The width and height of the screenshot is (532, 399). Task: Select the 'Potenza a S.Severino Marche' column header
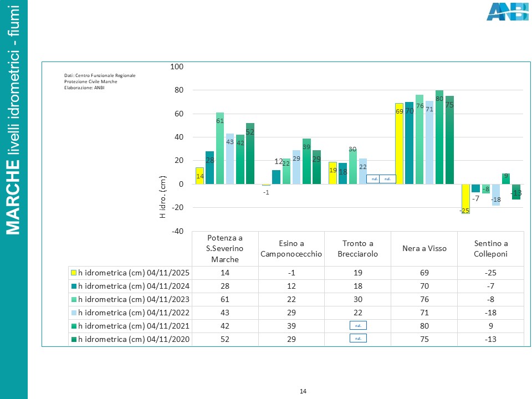click(x=225, y=248)
